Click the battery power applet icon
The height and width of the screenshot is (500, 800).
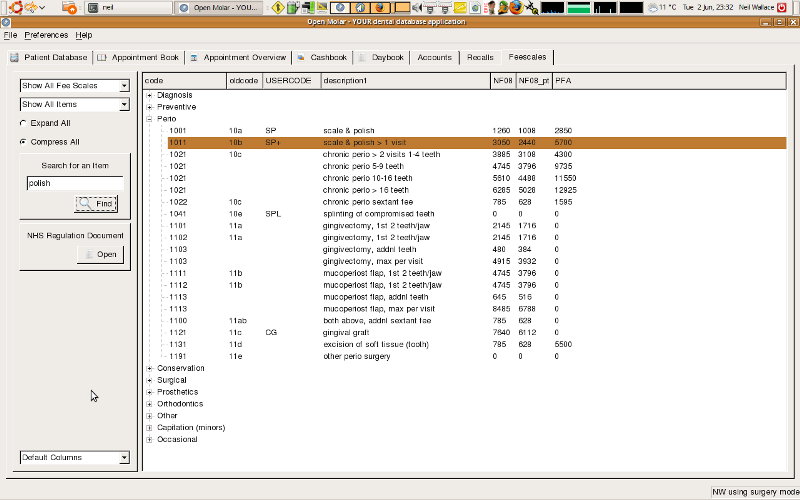click(292, 7)
